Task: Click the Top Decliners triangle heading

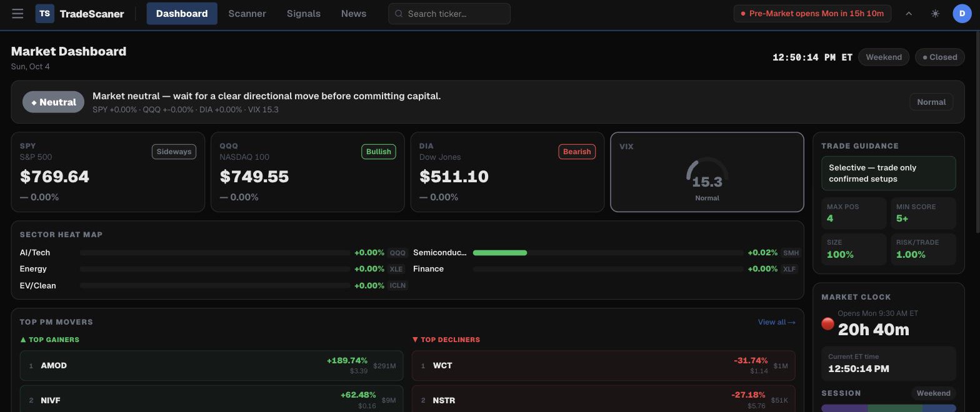Action: [446, 340]
